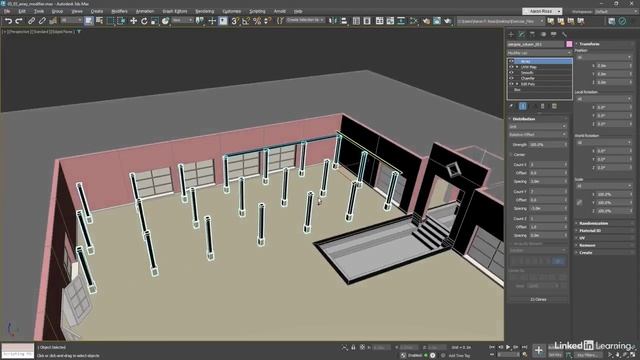Toggle the Scale uniform lock icon
640x360 pixels.
pos(579,202)
